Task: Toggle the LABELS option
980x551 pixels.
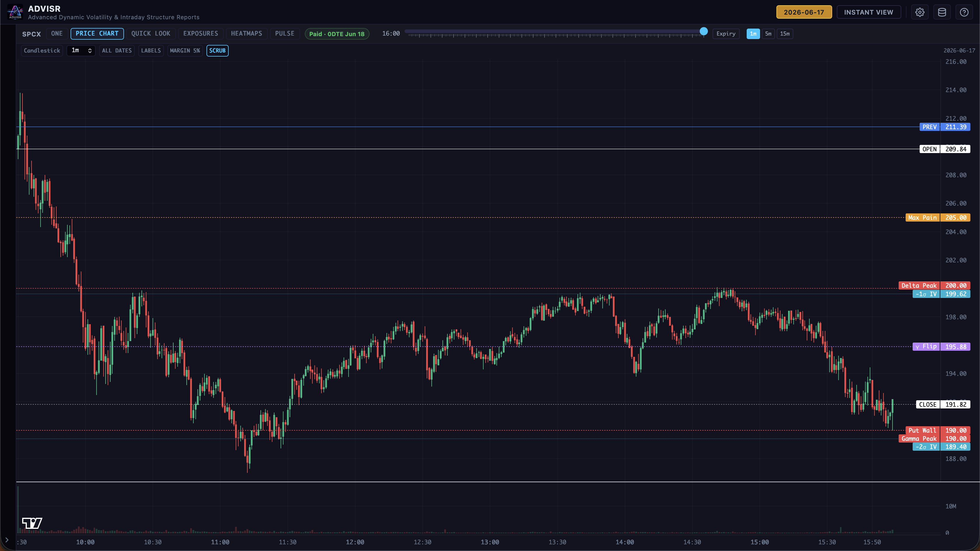Action: 151,50
